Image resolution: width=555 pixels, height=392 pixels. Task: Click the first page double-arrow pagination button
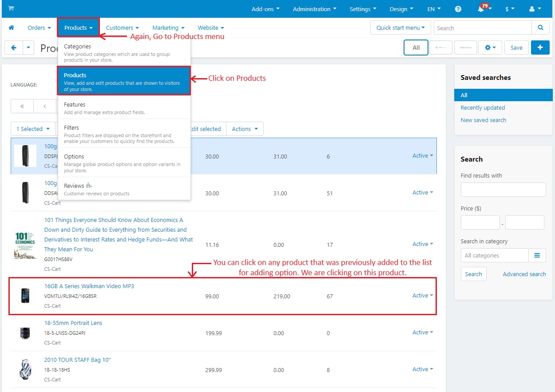tap(22, 107)
